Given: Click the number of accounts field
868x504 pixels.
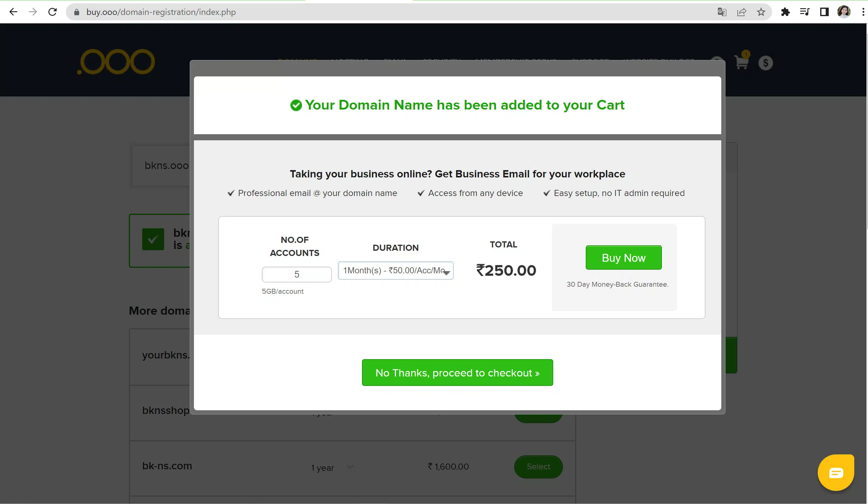Looking at the screenshot, I should [297, 275].
